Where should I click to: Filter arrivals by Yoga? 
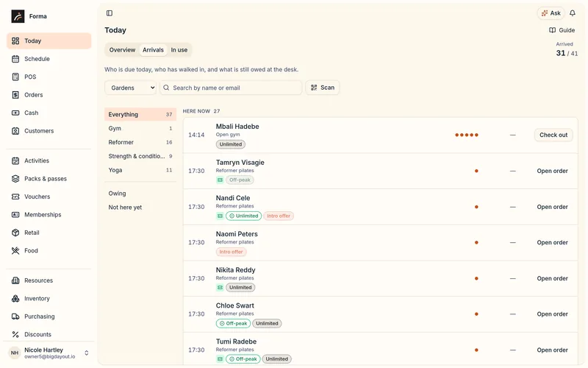140,170
